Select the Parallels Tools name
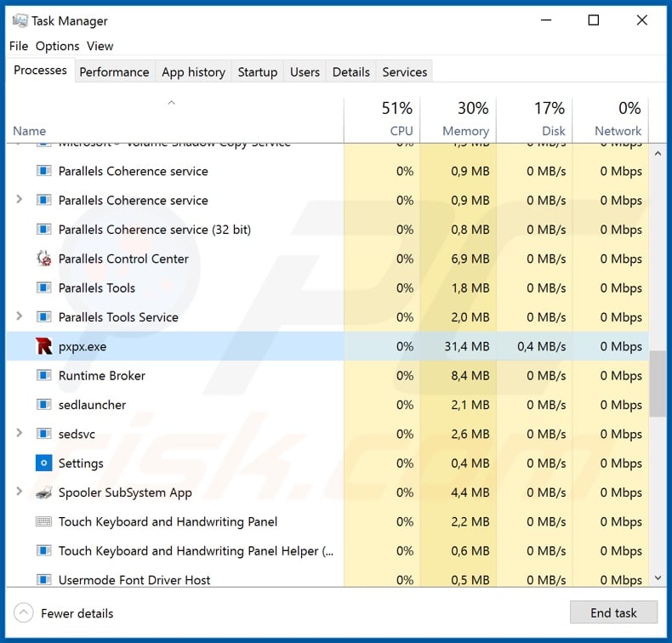The image size is (672, 643). tap(97, 287)
